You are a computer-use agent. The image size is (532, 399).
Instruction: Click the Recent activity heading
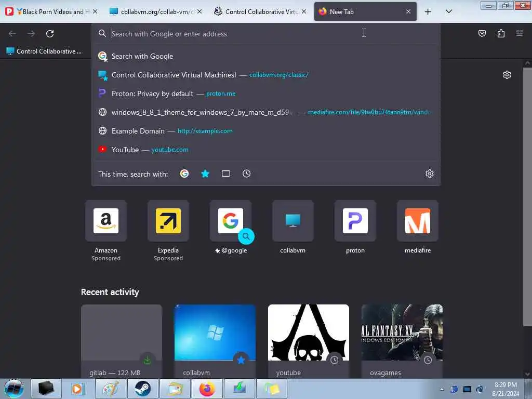click(110, 292)
